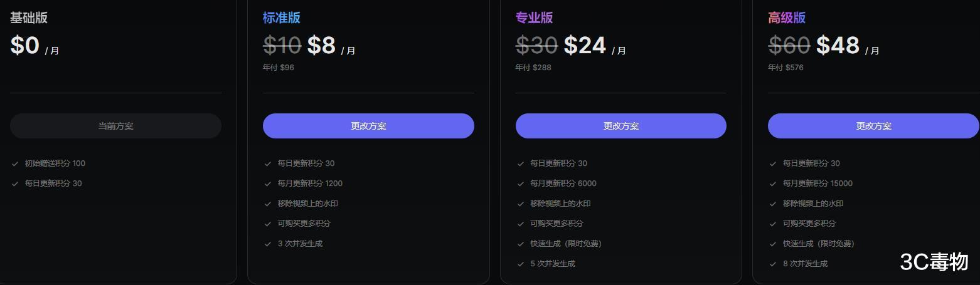The image size is (980, 285).
Task: Click checkmark beside 3 次并发生成
Action: tap(268, 244)
